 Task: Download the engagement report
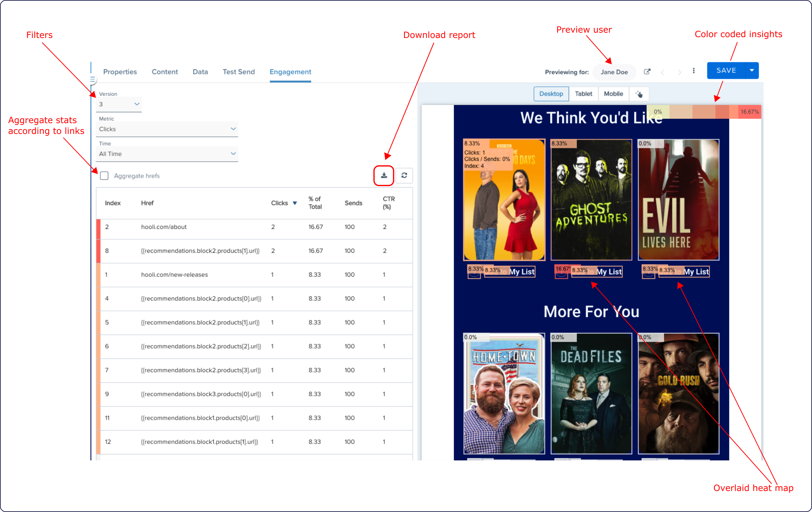pos(384,175)
